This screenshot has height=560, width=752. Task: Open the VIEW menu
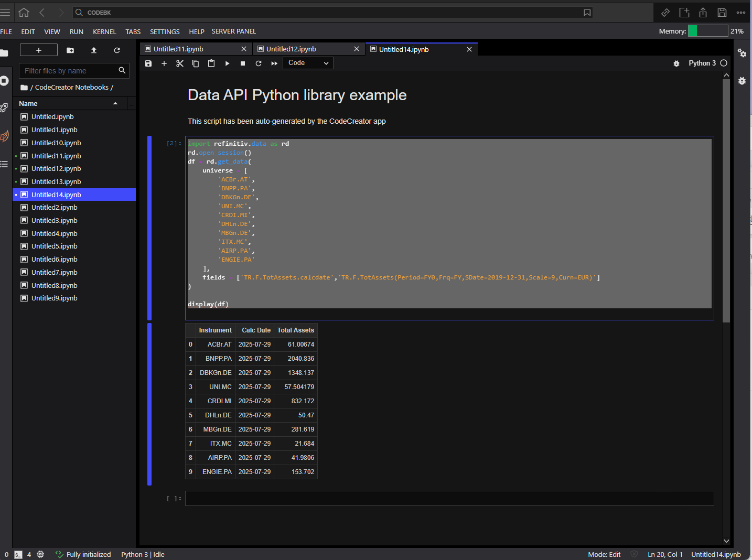(52, 31)
